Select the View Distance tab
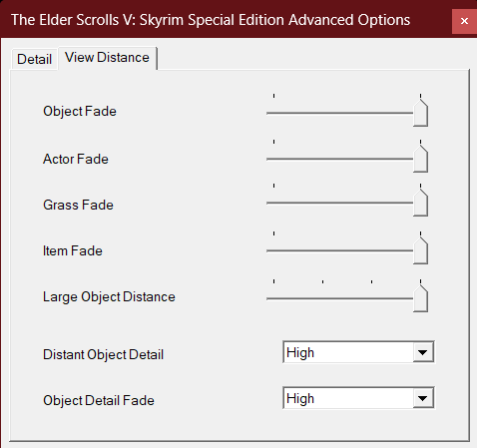The width and height of the screenshot is (477, 448). pyautogui.click(x=107, y=58)
